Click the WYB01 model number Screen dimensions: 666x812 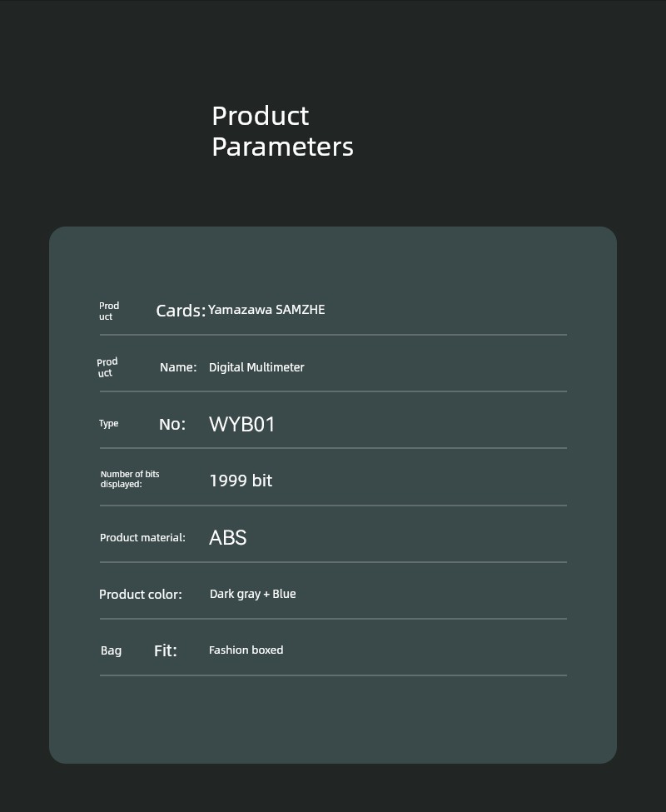pyautogui.click(x=241, y=424)
